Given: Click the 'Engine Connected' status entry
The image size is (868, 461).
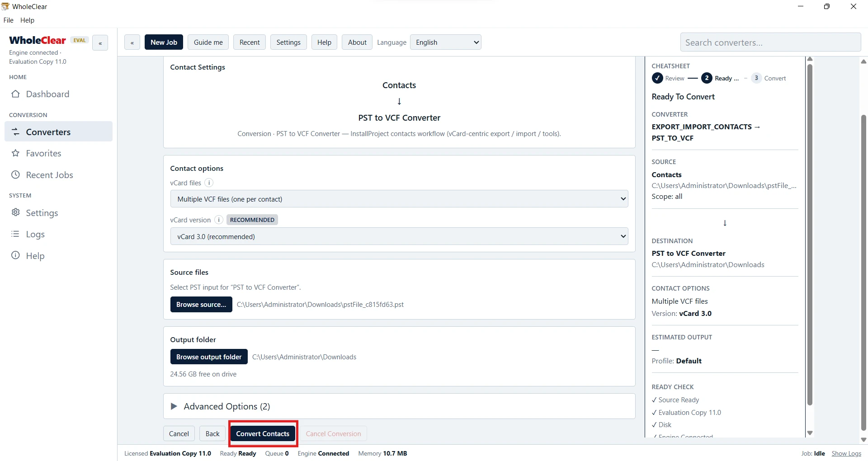Looking at the screenshot, I should (x=323, y=453).
